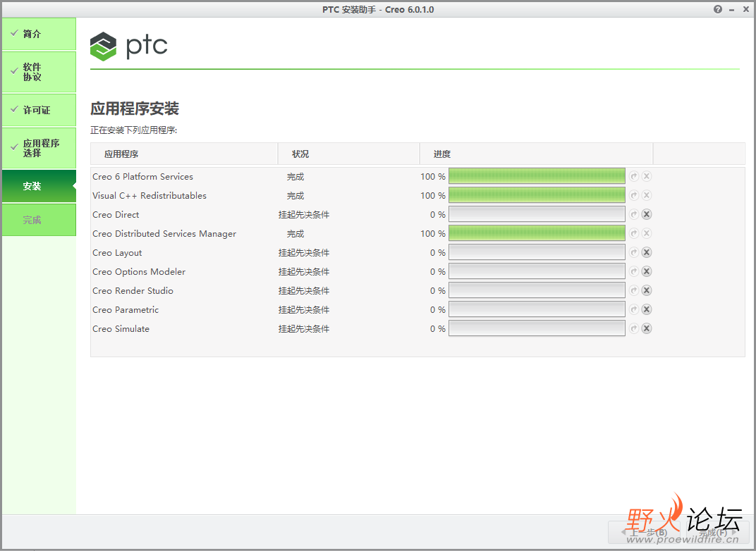Click the PTC logo
The height and width of the screenshot is (551, 756).
click(129, 47)
